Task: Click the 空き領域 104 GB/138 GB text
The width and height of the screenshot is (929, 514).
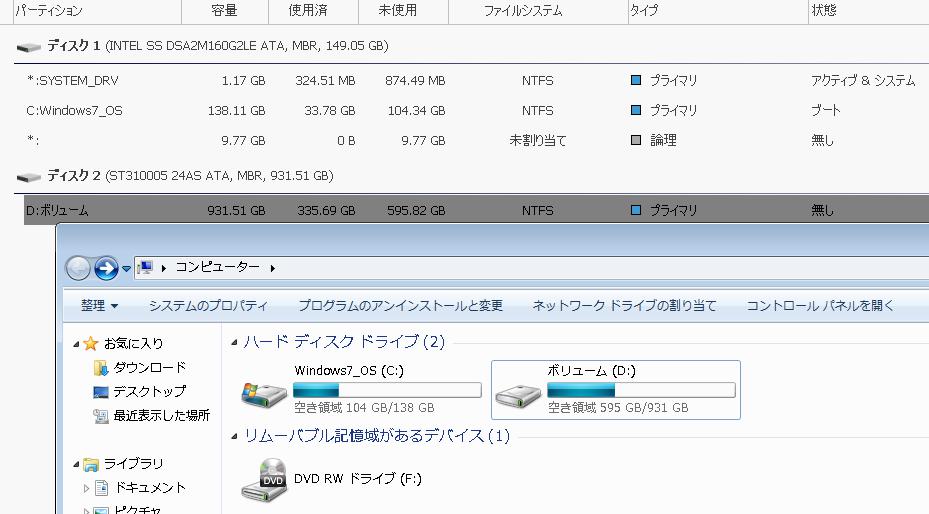Action: 364,408
